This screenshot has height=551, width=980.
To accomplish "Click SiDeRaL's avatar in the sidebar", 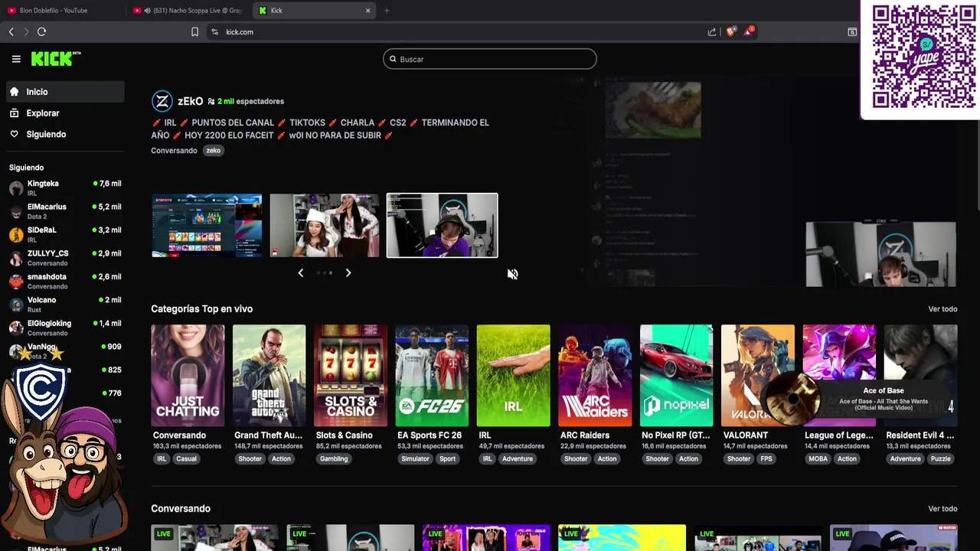I will [16, 235].
